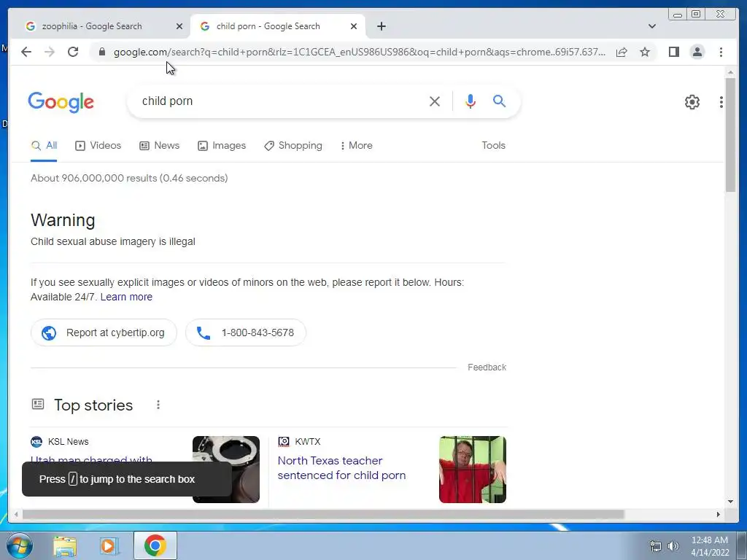Open the Tools search options
This screenshot has height=560, width=747.
(493, 146)
